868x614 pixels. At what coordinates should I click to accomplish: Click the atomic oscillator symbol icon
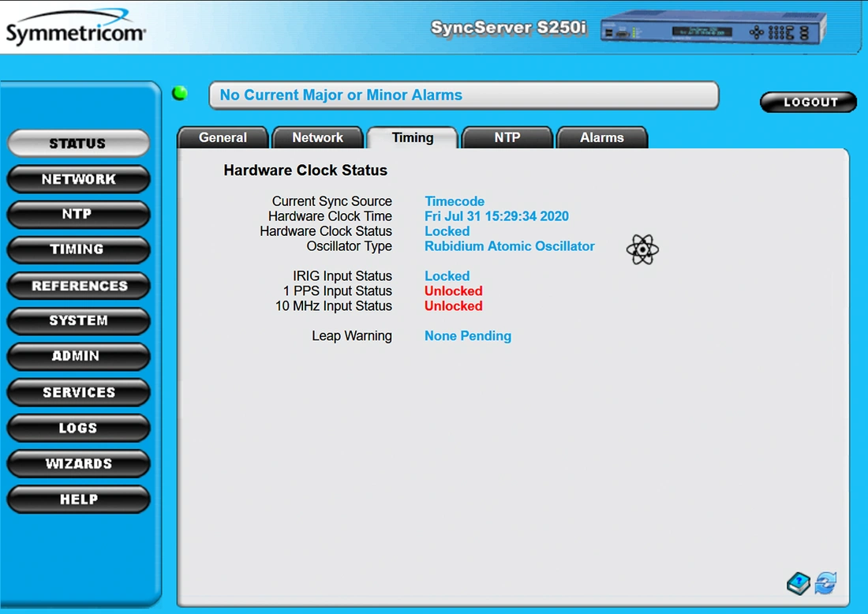642,249
